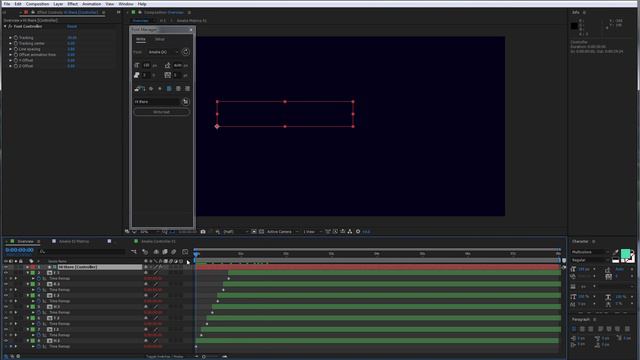640x360 pixels.
Task: Open the 1 View layout dropdown
Action: tap(312, 232)
